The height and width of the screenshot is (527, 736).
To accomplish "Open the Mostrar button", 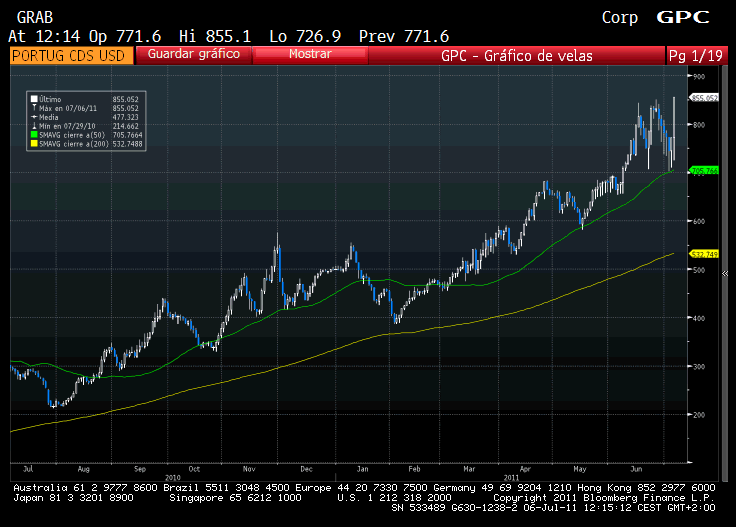I will click(x=310, y=54).
